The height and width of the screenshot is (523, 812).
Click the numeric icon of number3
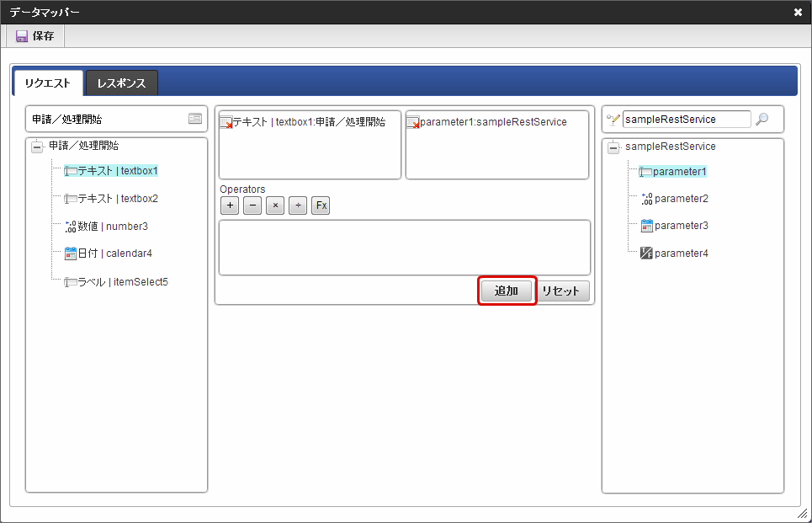point(71,227)
